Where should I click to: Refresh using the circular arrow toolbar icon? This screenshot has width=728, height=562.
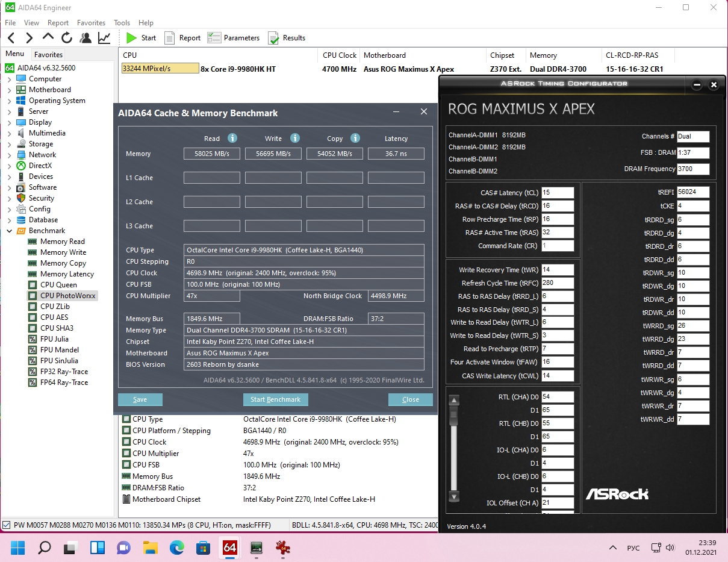tap(66, 38)
